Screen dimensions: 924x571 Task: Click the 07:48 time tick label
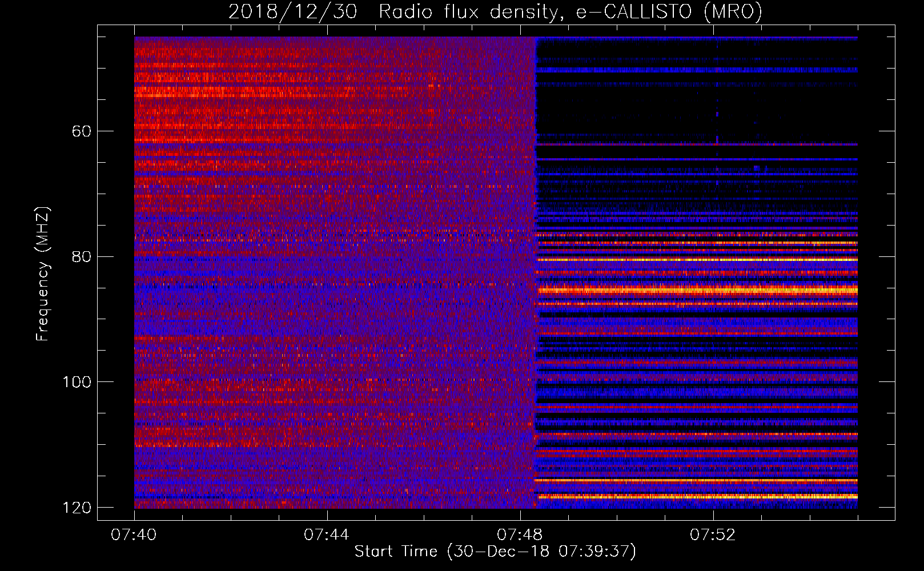[520, 535]
